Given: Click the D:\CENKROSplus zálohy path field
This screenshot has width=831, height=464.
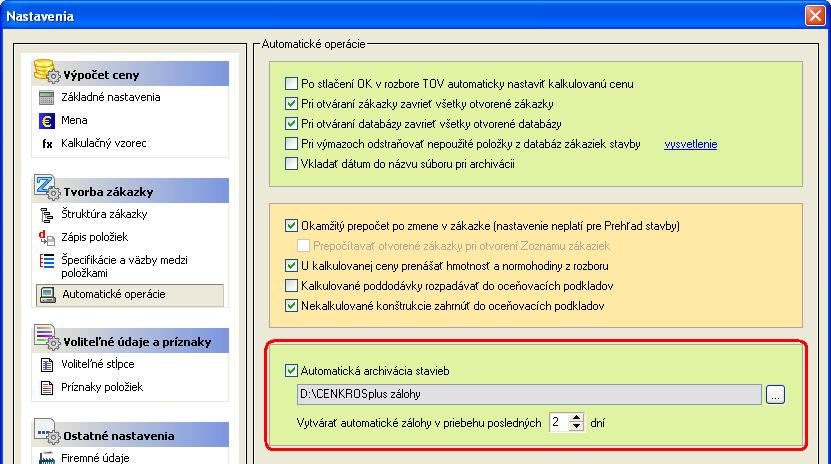Looking at the screenshot, I should pos(529,395).
